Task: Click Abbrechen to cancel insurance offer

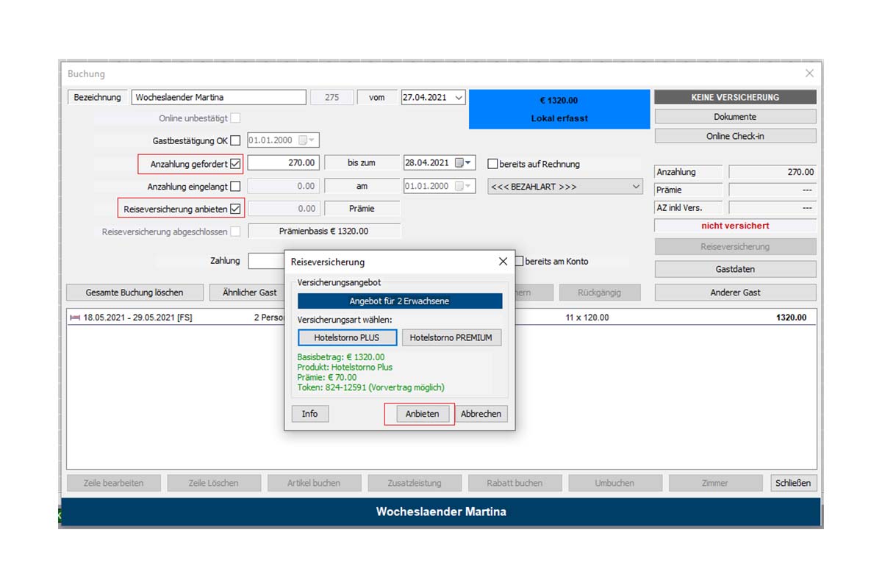Action: pyautogui.click(x=481, y=414)
